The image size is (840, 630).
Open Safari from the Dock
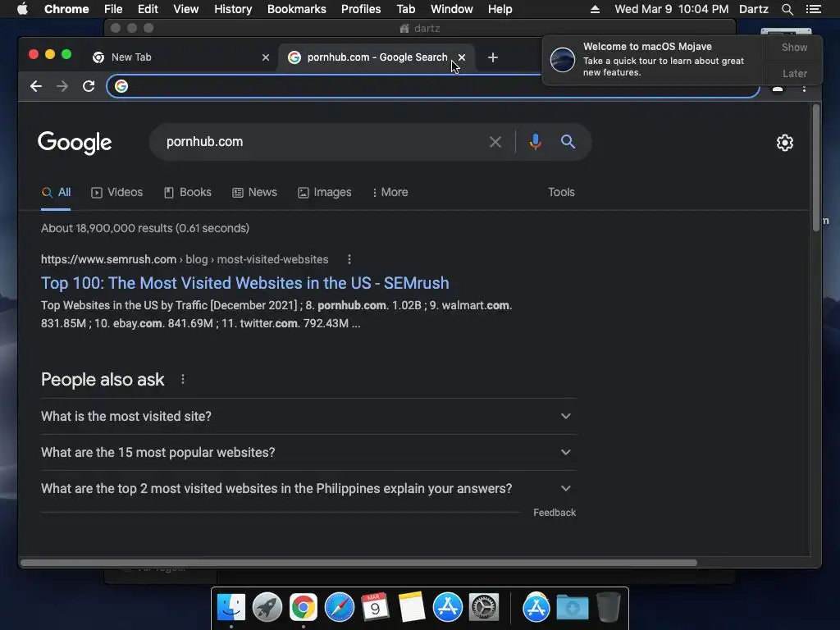tap(339, 608)
